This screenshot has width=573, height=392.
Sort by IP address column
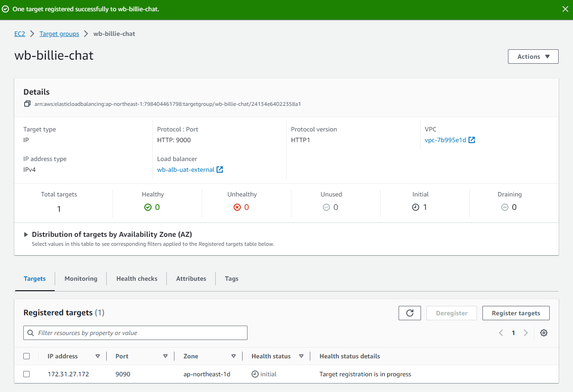point(98,356)
